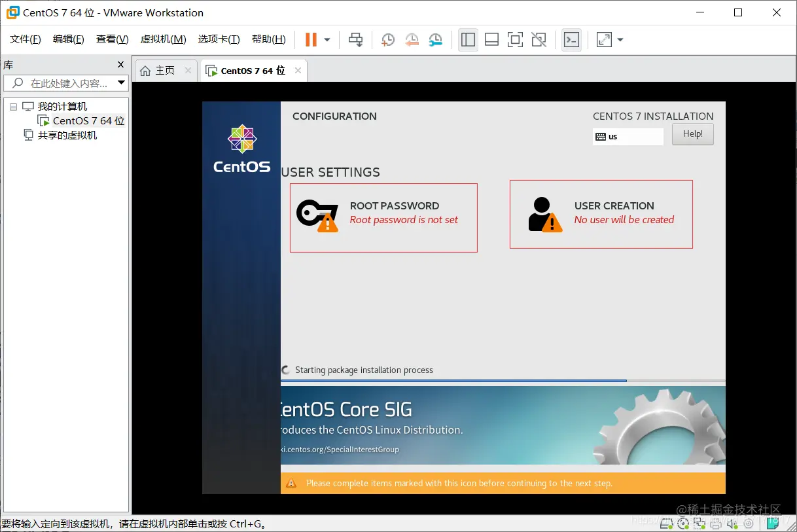797x532 pixels.
Task: Close the CentOS 7 64 位 tab
Action: [x=298, y=71]
